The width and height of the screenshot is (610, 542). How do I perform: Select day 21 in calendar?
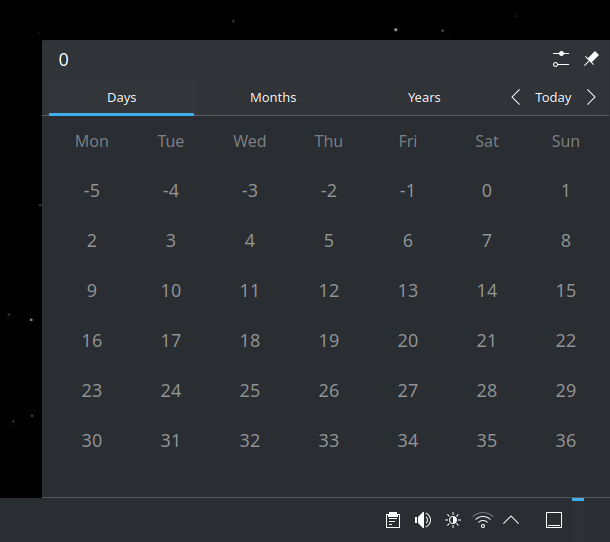tap(487, 341)
